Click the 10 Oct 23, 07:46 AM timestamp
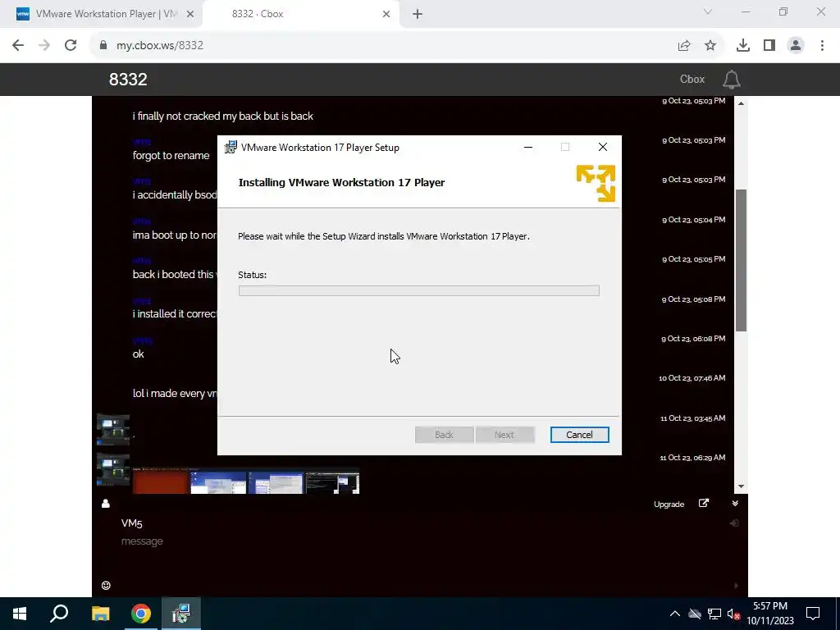The height and width of the screenshot is (630, 840). pyautogui.click(x=692, y=378)
